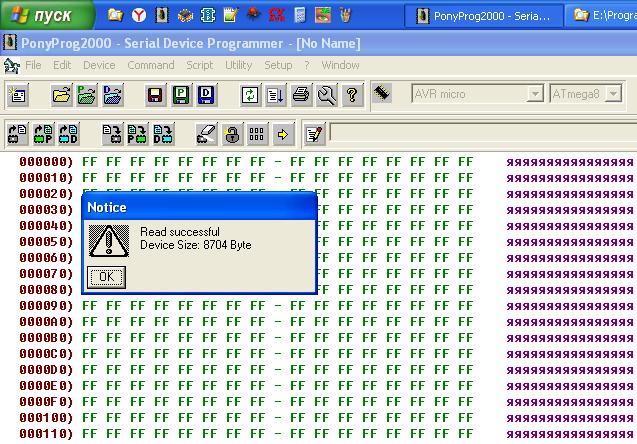The width and height of the screenshot is (637, 444).
Task: Open the Command menu
Action: [x=151, y=65]
